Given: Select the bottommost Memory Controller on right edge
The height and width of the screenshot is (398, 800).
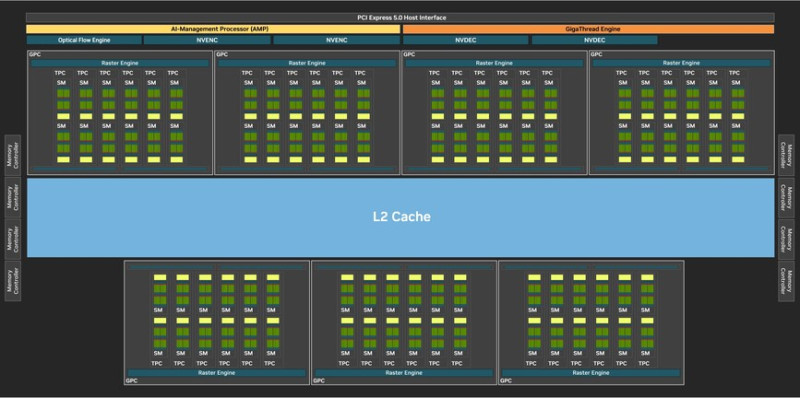Looking at the screenshot, I should tap(786, 281).
